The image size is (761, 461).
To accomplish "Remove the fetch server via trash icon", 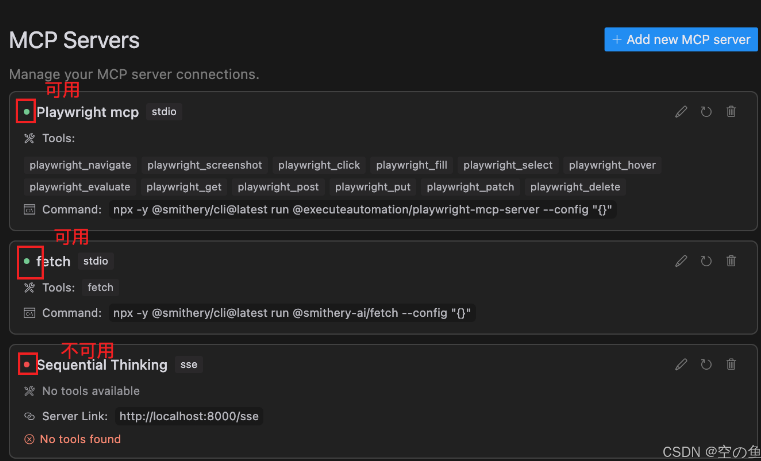I will pyautogui.click(x=731, y=261).
